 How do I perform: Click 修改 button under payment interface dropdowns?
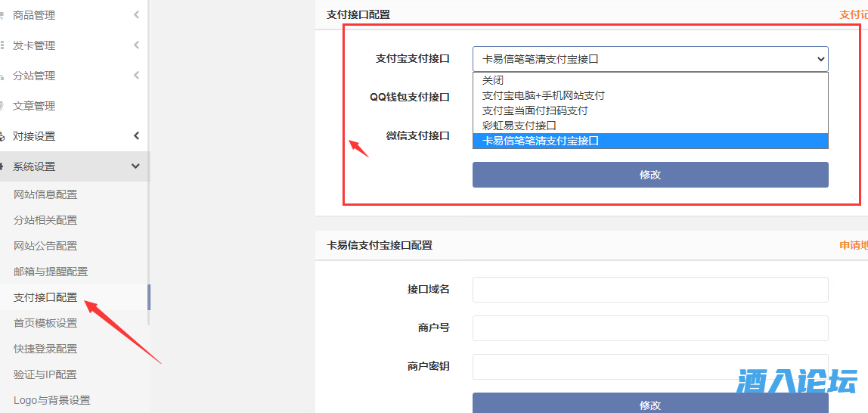pyautogui.click(x=650, y=175)
